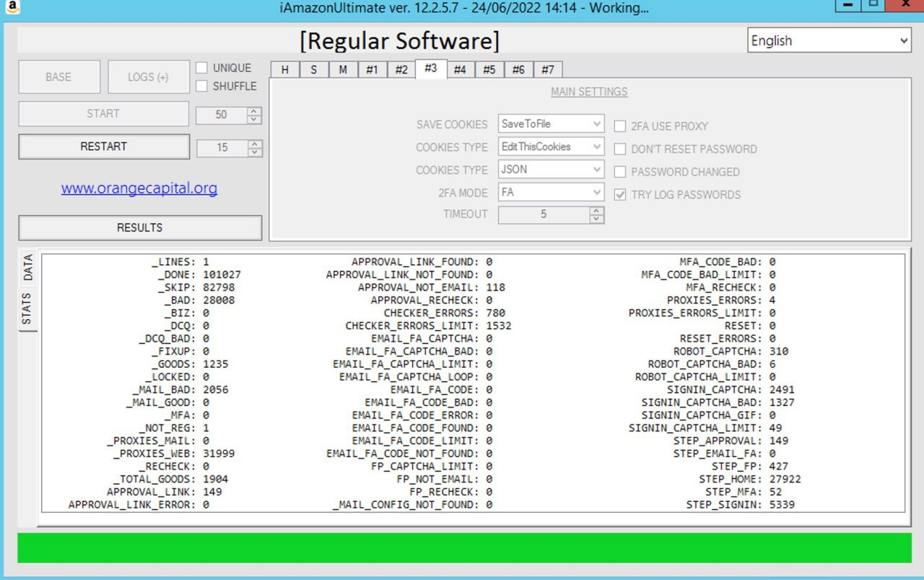Increment the TIMEOUT spinner up arrow
This screenshot has width=924, height=580.
click(x=596, y=211)
